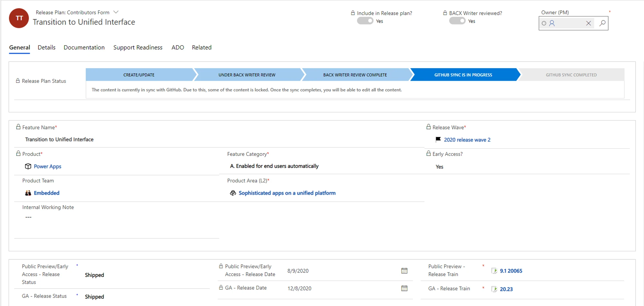The width and height of the screenshot is (644, 306).
Task: Switch to the Support Readiness tab
Action: click(x=138, y=47)
